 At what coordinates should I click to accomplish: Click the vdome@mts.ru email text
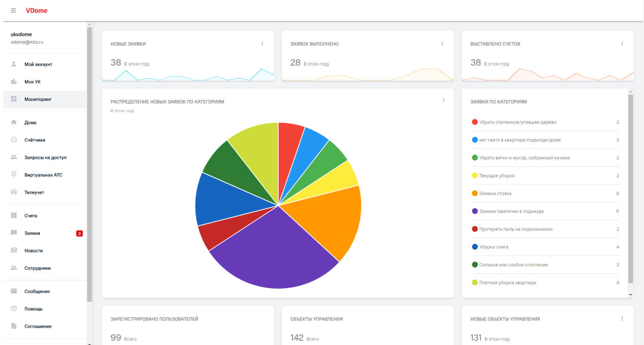point(27,42)
